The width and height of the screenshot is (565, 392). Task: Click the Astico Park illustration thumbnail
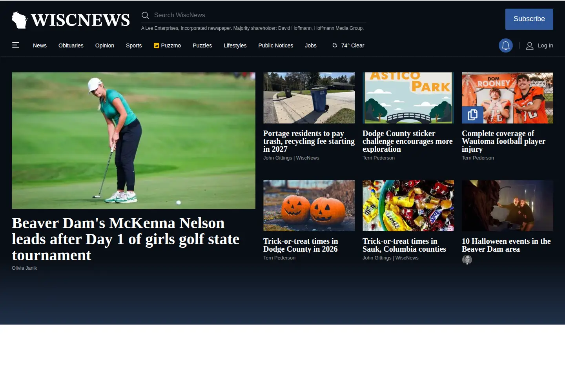(408, 98)
